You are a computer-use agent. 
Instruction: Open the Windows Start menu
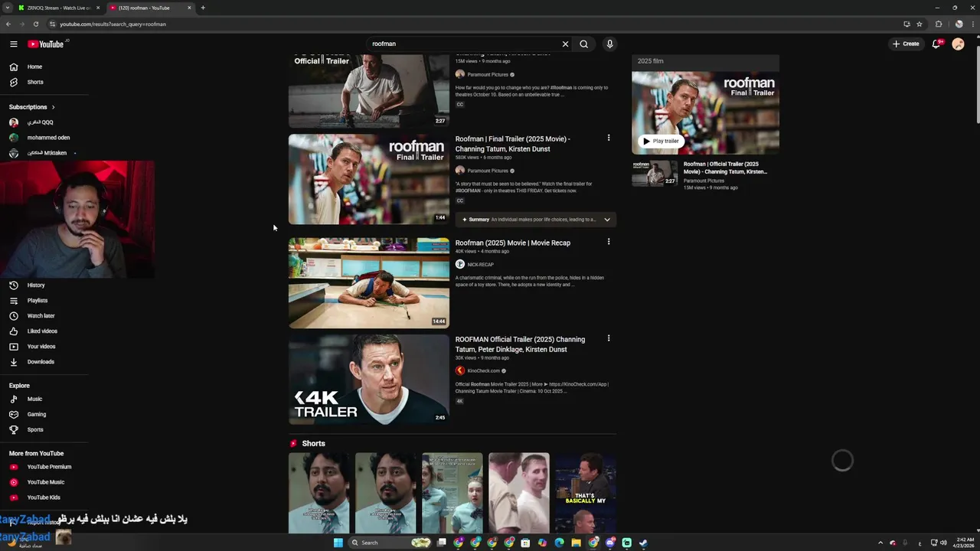point(338,543)
